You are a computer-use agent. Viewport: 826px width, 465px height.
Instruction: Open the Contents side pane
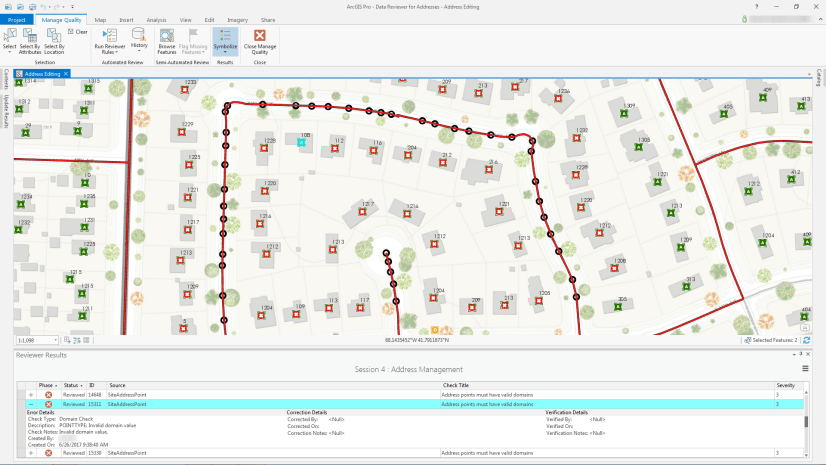pyautogui.click(x=6, y=79)
